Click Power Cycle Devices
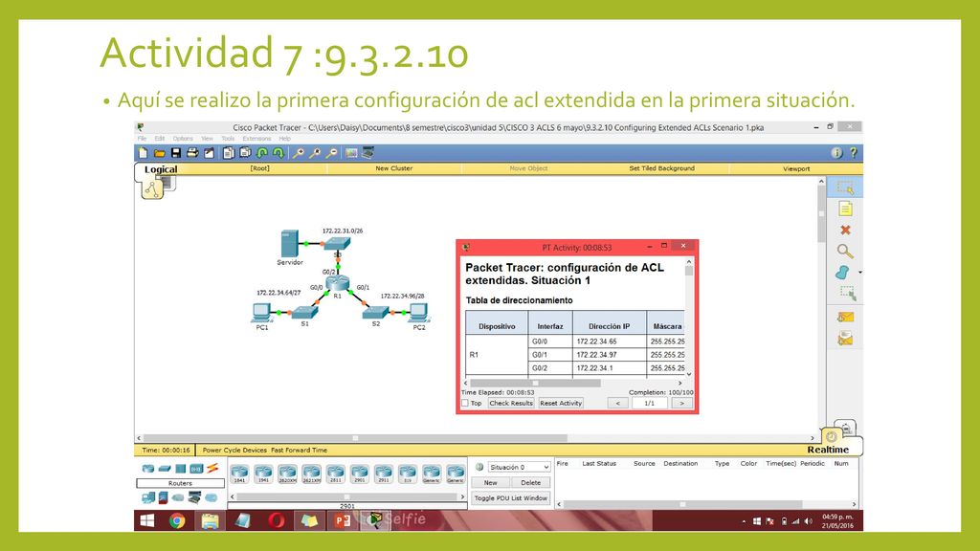Screen dimensions: 980x551 pyautogui.click(x=234, y=450)
